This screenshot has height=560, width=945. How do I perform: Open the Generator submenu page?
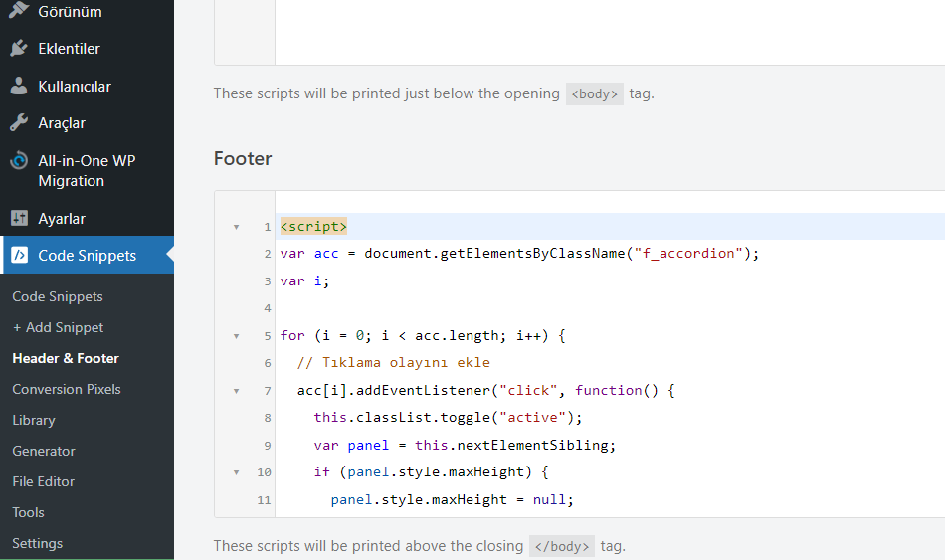[x=44, y=451]
